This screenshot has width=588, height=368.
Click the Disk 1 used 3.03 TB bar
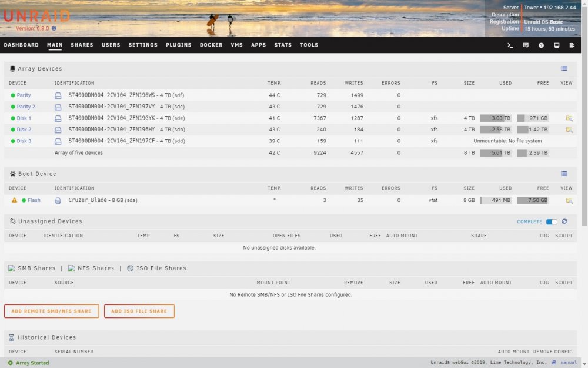click(496, 118)
